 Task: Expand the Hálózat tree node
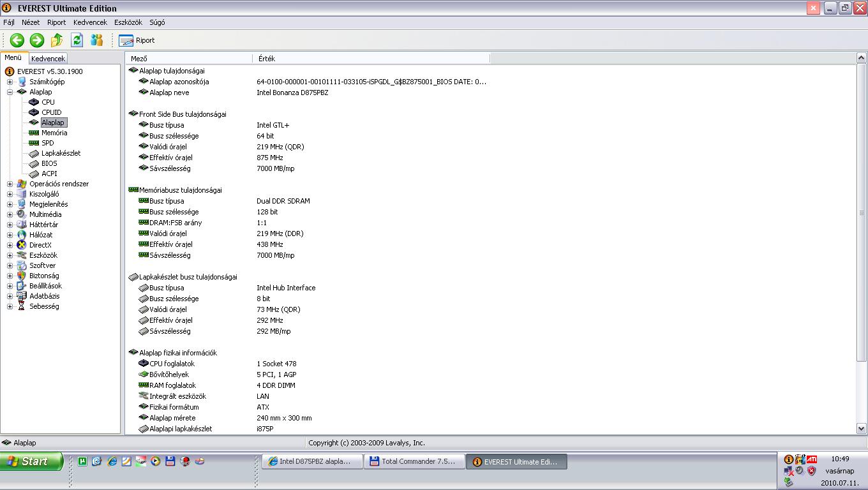tap(10, 235)
